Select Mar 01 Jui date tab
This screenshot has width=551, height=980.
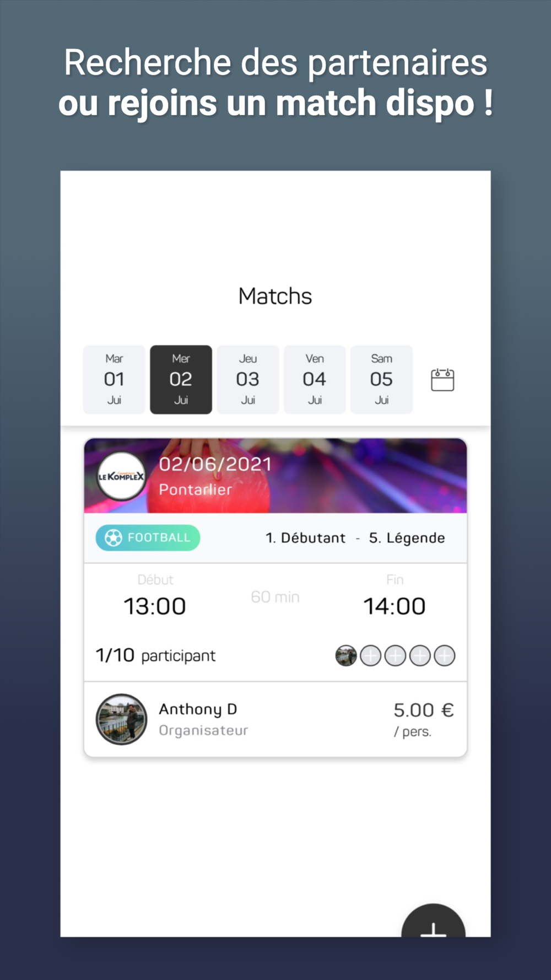(x=114, y=380)
